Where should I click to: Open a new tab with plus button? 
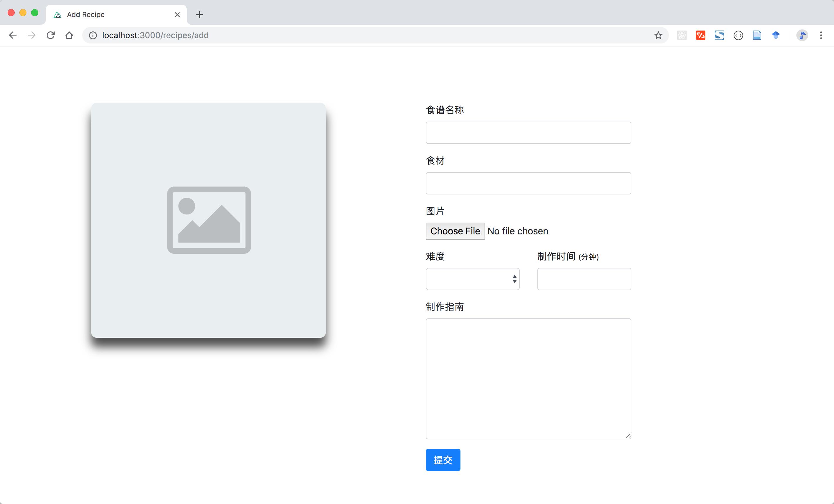click(x=200, y=15)
